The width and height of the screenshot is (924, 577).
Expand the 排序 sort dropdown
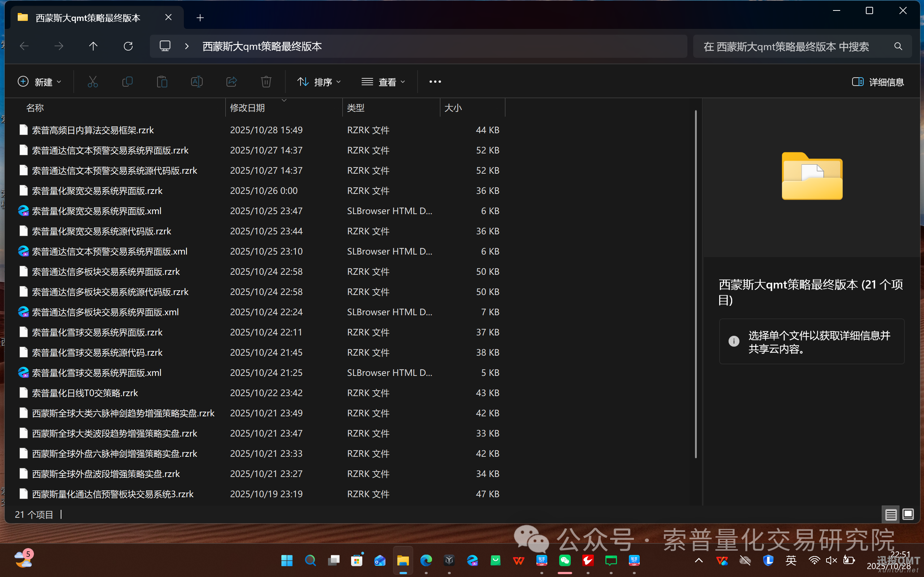click(x=319, y=82)
